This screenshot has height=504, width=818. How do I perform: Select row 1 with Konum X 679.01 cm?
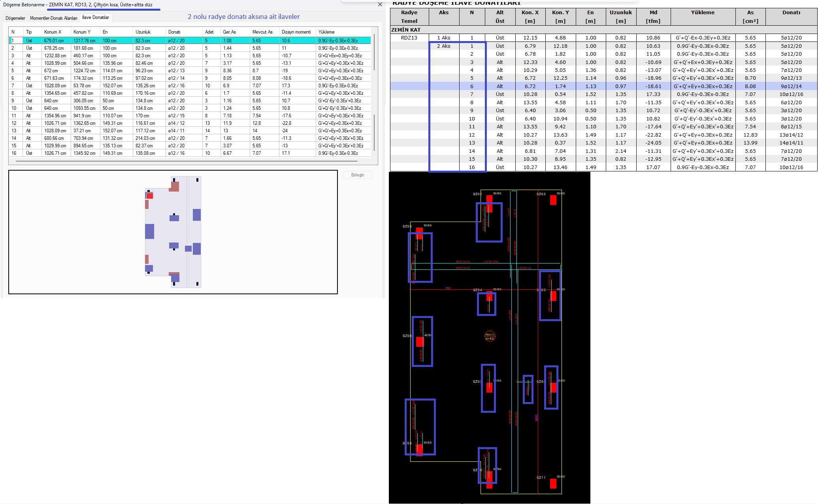click(190, 41)
